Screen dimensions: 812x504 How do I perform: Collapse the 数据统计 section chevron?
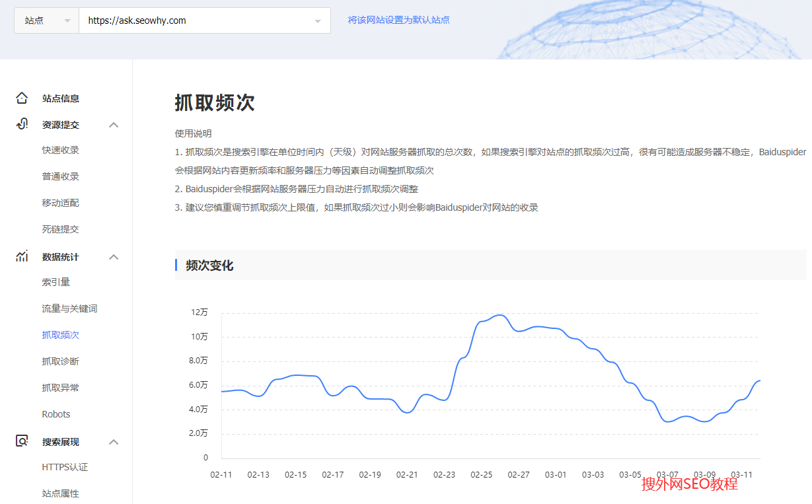pos(114,257)
